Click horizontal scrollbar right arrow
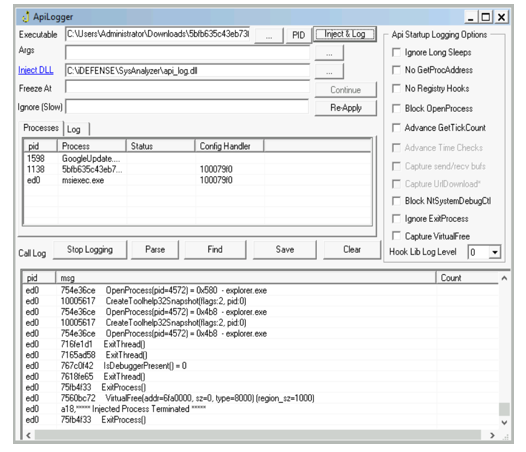526x452 pixels. pos(492,435)
